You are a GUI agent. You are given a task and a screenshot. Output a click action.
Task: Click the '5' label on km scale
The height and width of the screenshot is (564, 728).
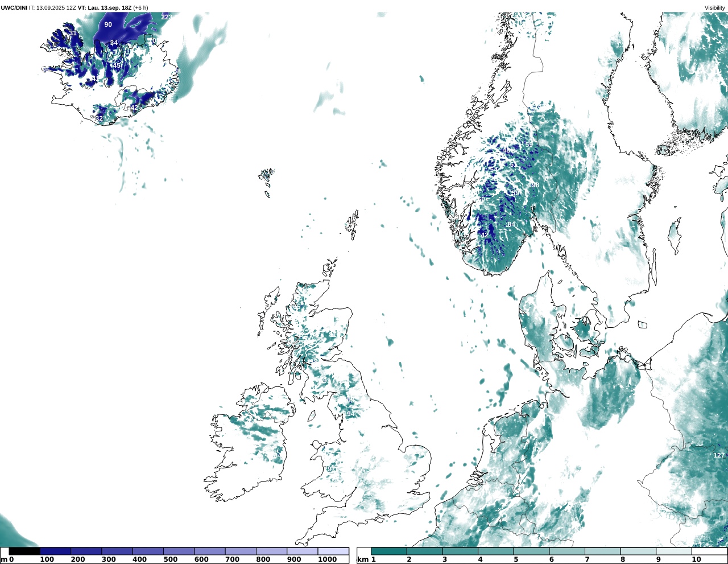(516, 559)
